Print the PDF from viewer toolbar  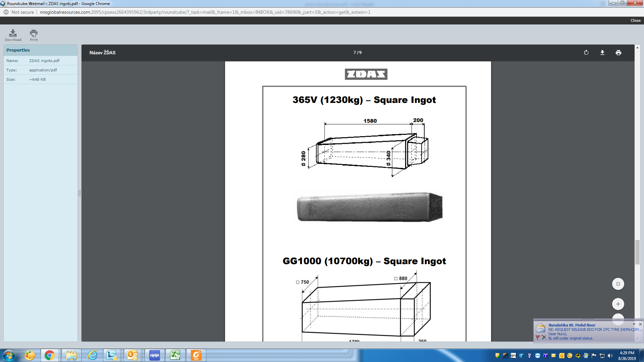click(x=618, y=53)
